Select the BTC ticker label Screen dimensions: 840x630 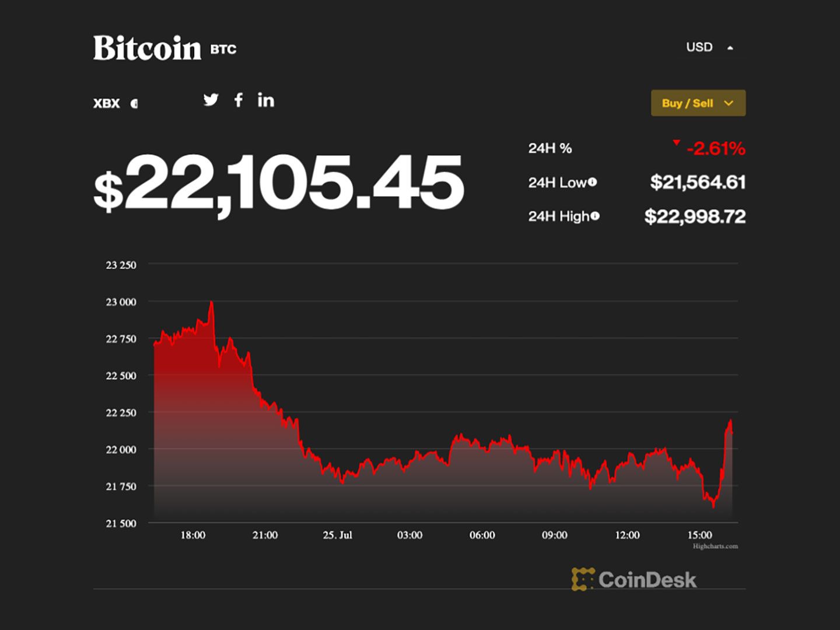(x=224, y=50)
